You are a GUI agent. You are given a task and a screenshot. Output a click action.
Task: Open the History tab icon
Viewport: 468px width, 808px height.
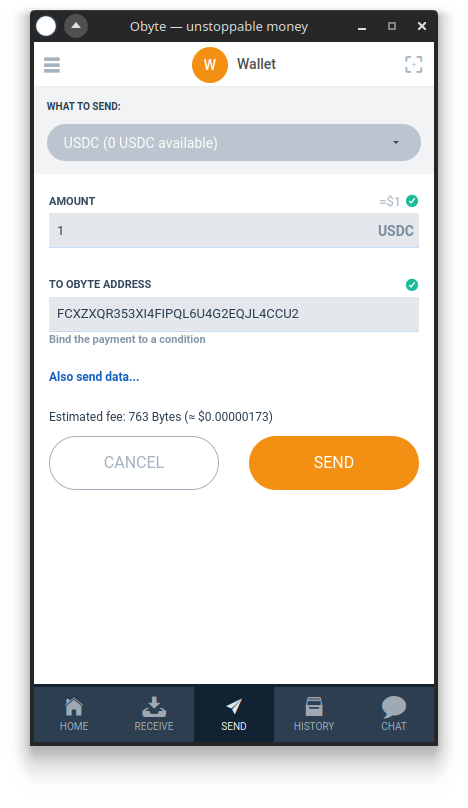coord(314,706)
